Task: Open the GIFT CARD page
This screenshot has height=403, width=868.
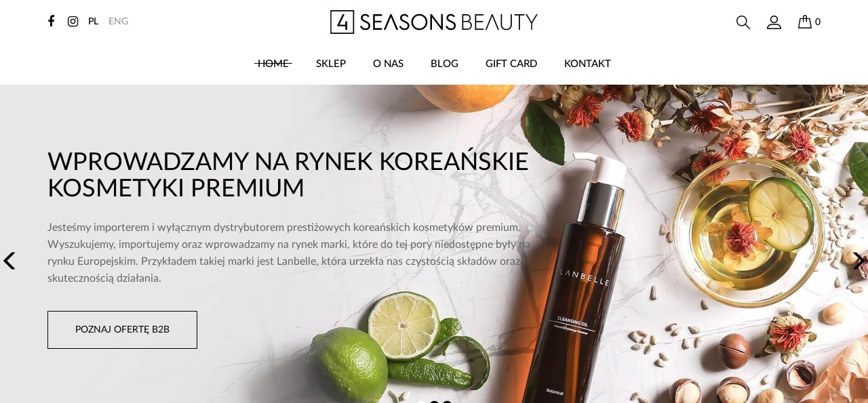Action: point(511,63)
